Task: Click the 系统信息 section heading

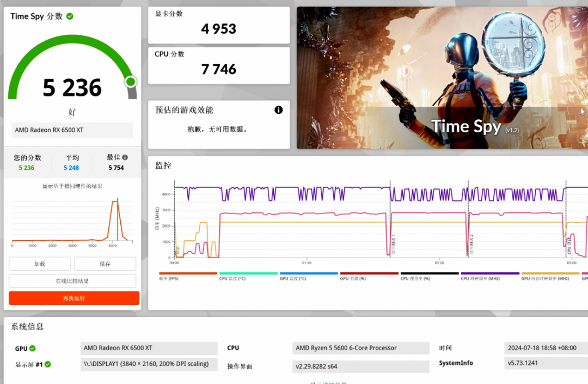Action: [27, 327]
